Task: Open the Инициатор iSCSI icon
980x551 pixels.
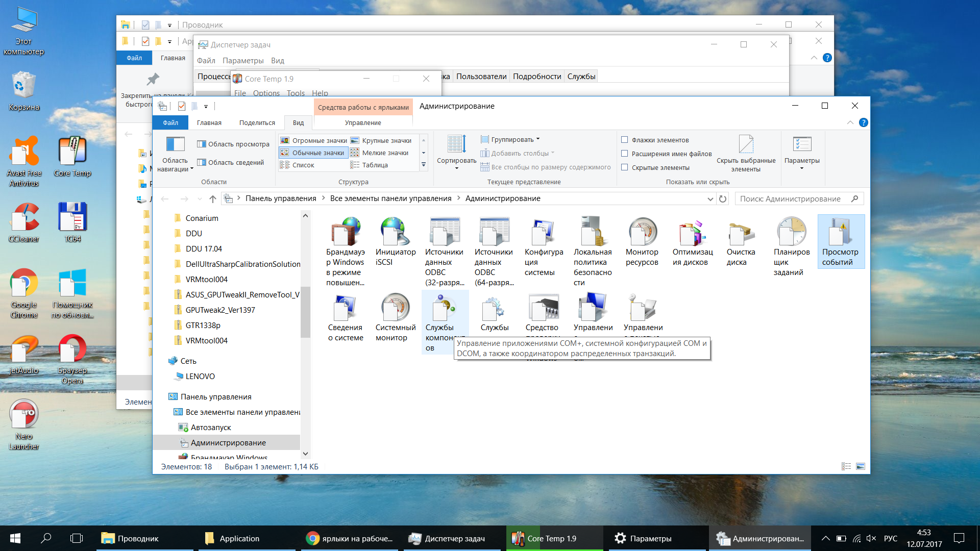Action: (x=395, y=233)
